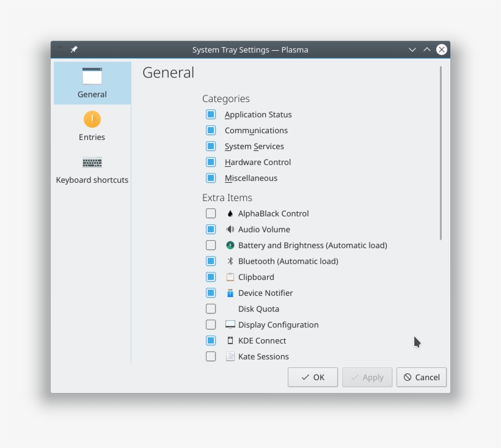Uncheck the Application Status checkbox
The height and width of the screenshot is (448, 501).
click(211, 114)
